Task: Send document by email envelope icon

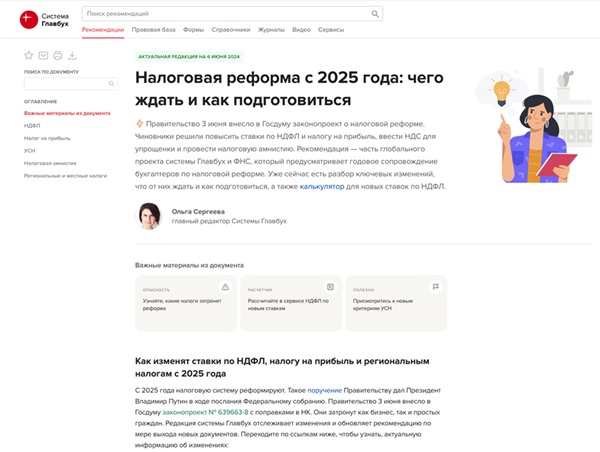Action: [43, 55]
